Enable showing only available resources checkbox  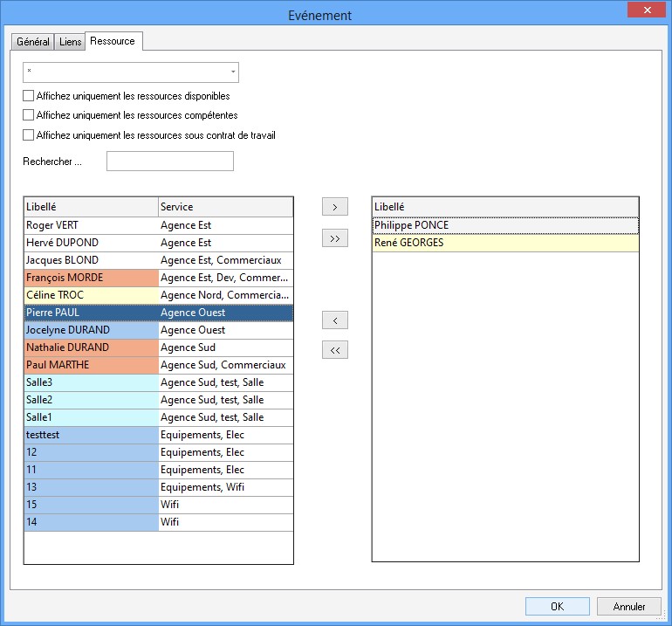pyautogui.click(x=28, y=96)
